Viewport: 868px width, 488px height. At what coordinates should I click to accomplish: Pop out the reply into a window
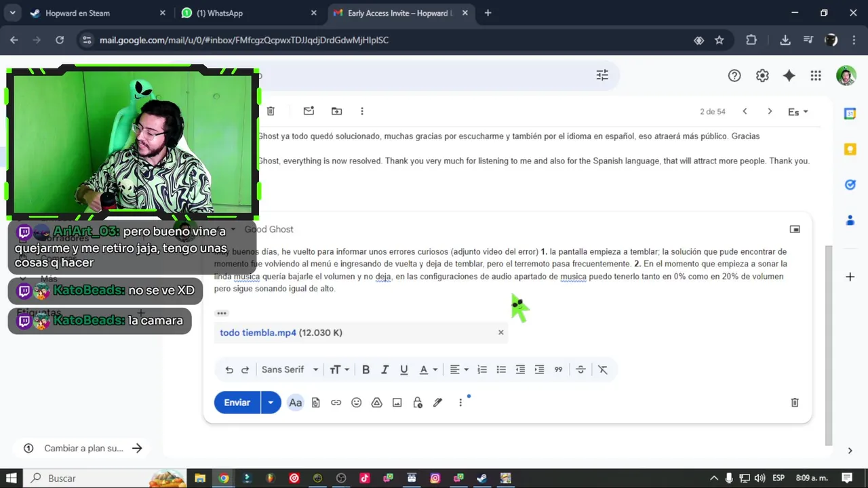(x=795, y=229)
